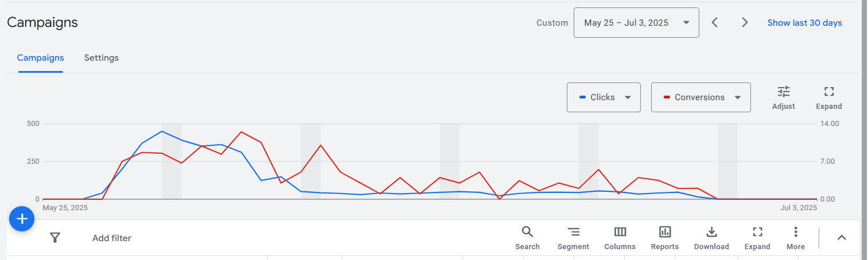This screenshot has width=868, height=260.
Task: Open the Clicks metric dropdown
Action: click(604, 97)
